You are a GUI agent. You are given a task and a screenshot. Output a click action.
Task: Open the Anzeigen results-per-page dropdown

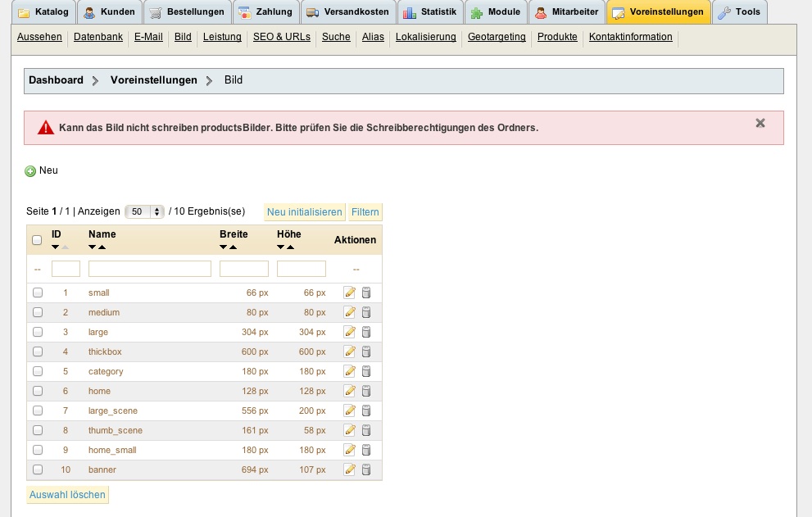tap(144, 211)
